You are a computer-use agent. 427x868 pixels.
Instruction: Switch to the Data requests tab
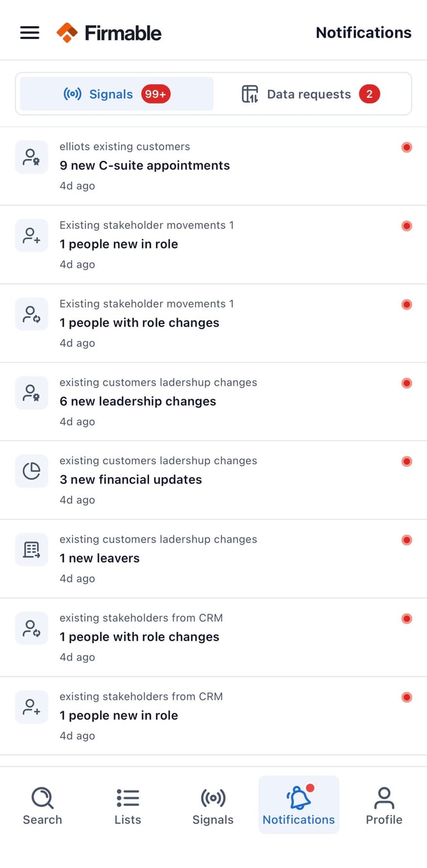tap(310, 94)
